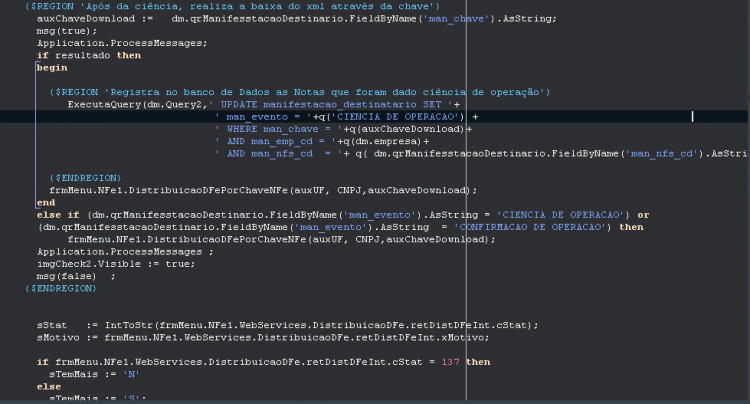The width and height of the screenshot is (750, 404).
Task: Click the 'Registra no banco de Dados' REGION comment
Action: pos(300,92)
